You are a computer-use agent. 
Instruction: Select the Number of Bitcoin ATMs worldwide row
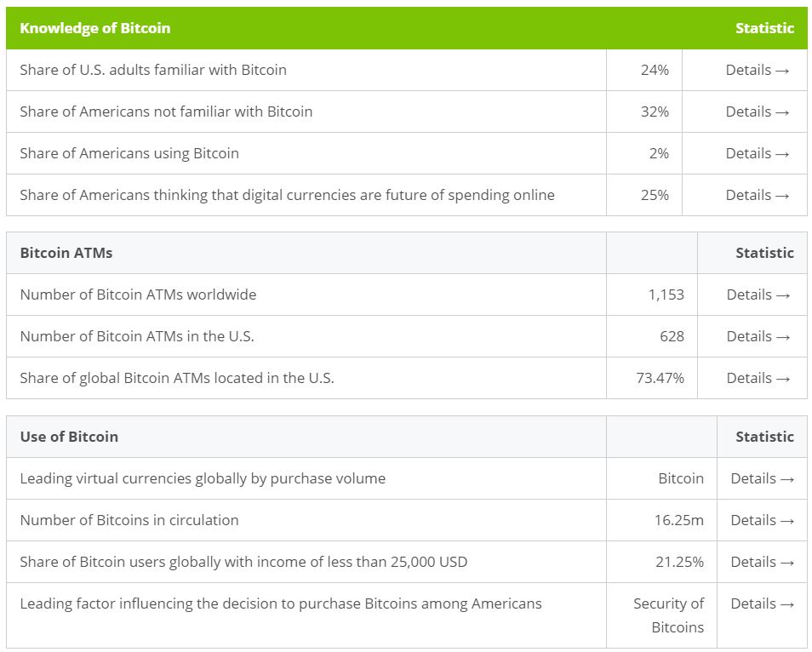[x=138, y=295]
